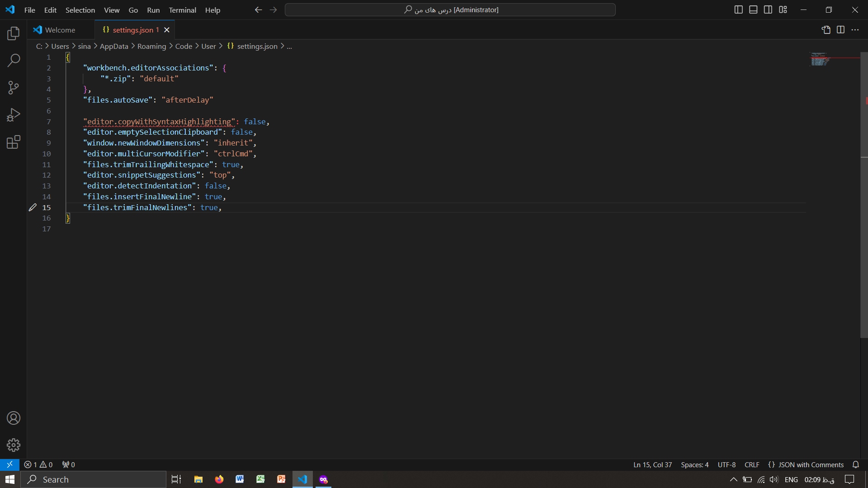Open the remote window indicator
Viewport: 868px width, 488px height.
click(x=9, y=465)
